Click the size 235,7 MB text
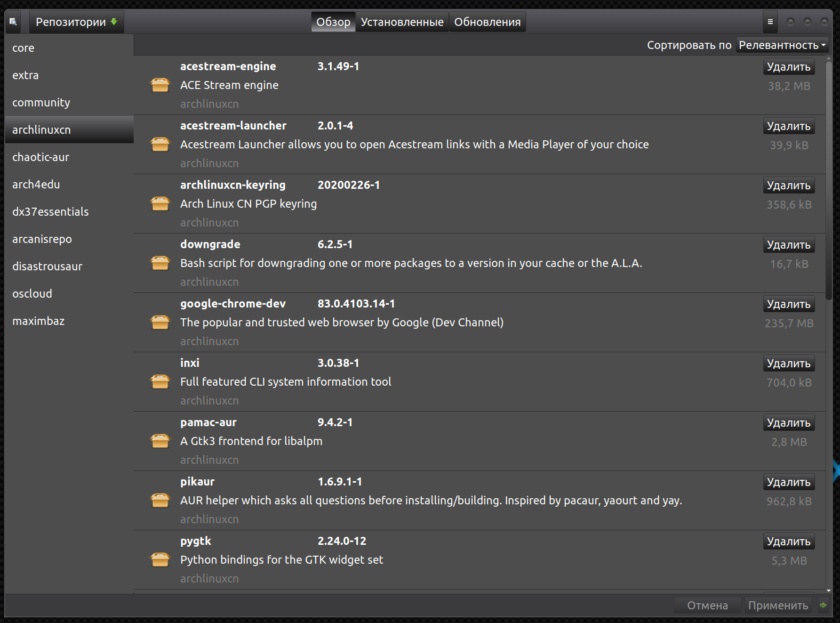Viewport: 840px width, 623px height. click(x=789, y=324)
